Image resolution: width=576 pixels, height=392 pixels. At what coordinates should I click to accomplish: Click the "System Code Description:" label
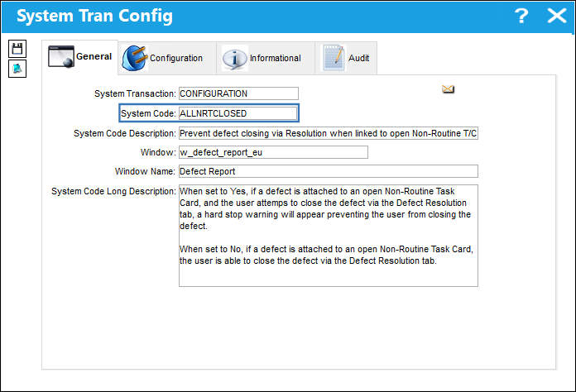pyautogui.click(x=124, y=133)
